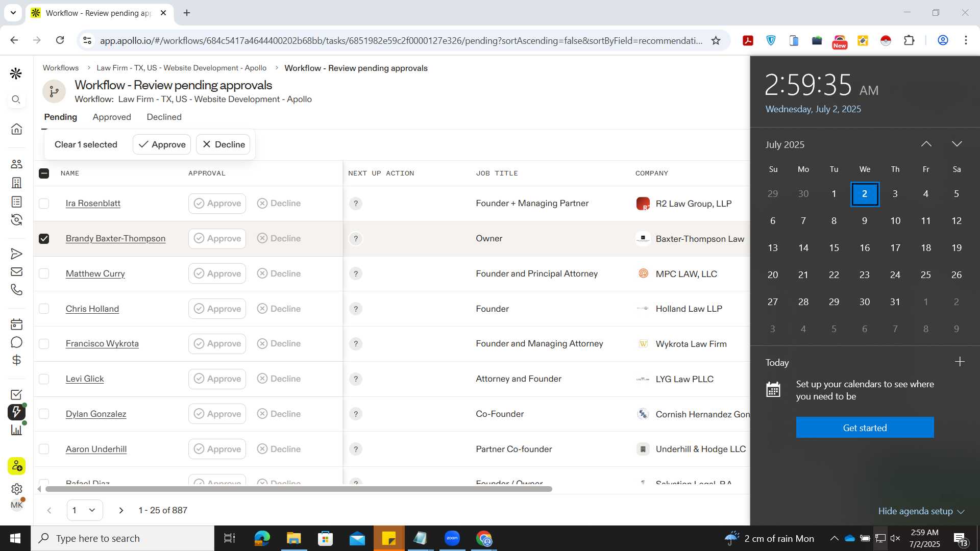Screen dimensions: 980x551
Task: Open Analytics bar chart icon in sidebar
Action: (16, 430)
